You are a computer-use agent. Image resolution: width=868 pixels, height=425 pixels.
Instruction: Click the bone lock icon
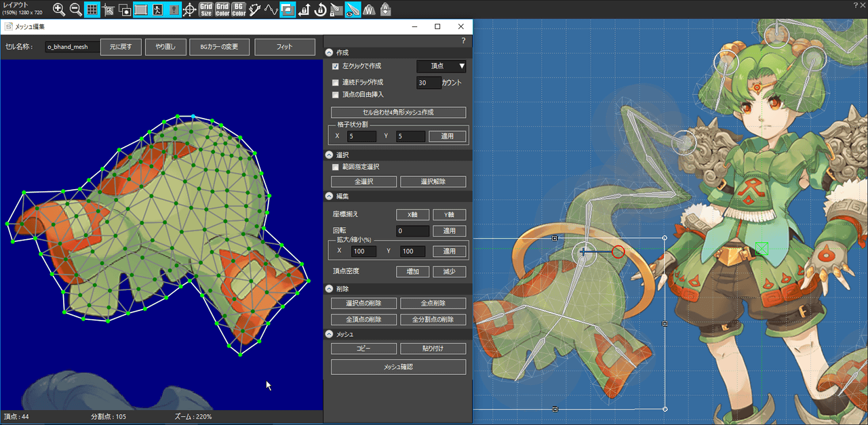pos(336,9)
